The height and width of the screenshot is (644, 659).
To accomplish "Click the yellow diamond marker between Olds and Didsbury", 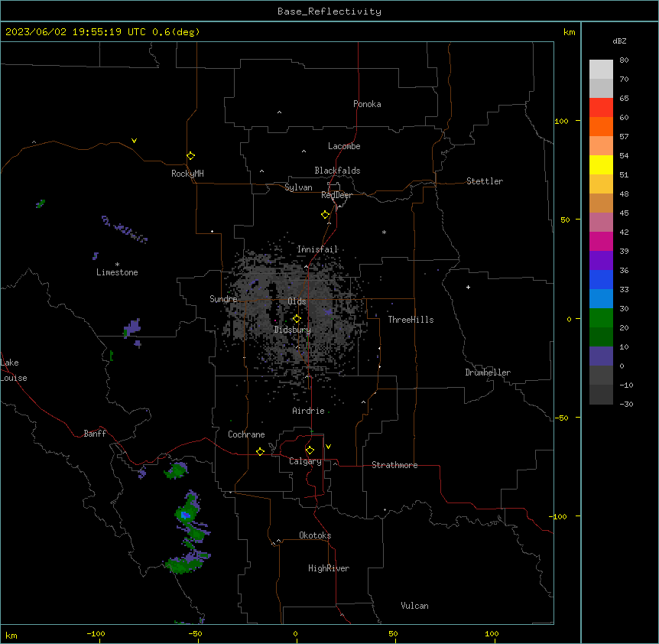I will pyautogui.click(x=297, y=319).
